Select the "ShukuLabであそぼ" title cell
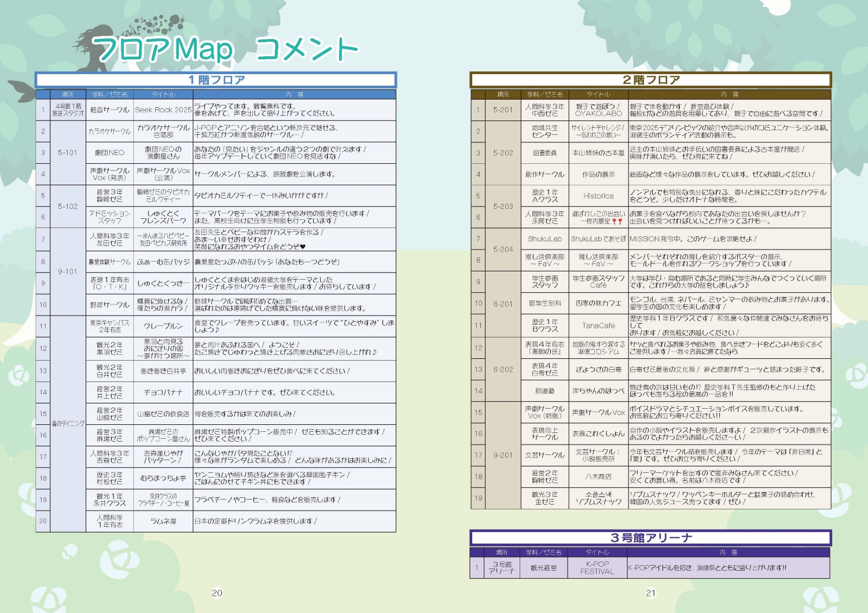The image size is (868, 613). tap(598, 238)
